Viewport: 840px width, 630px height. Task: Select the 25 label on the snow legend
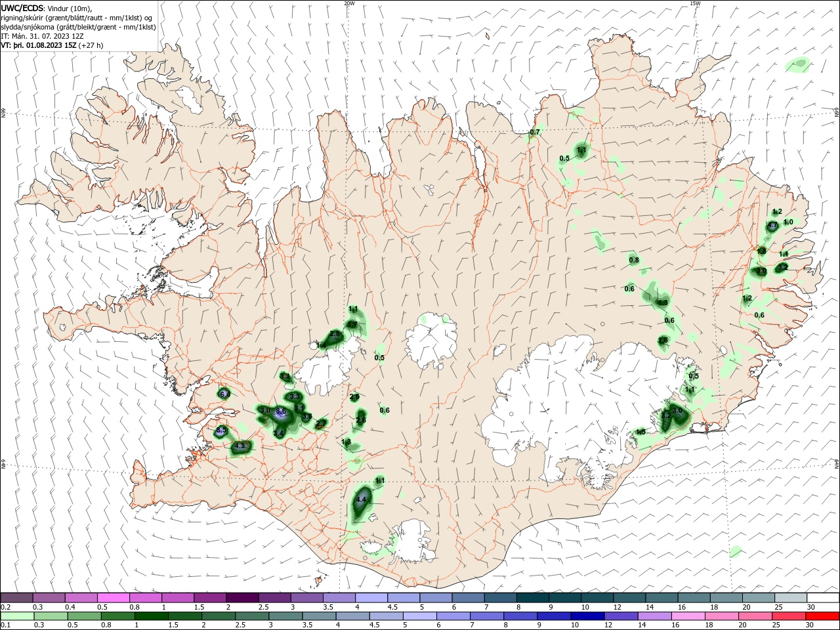[x=777, y=607]
